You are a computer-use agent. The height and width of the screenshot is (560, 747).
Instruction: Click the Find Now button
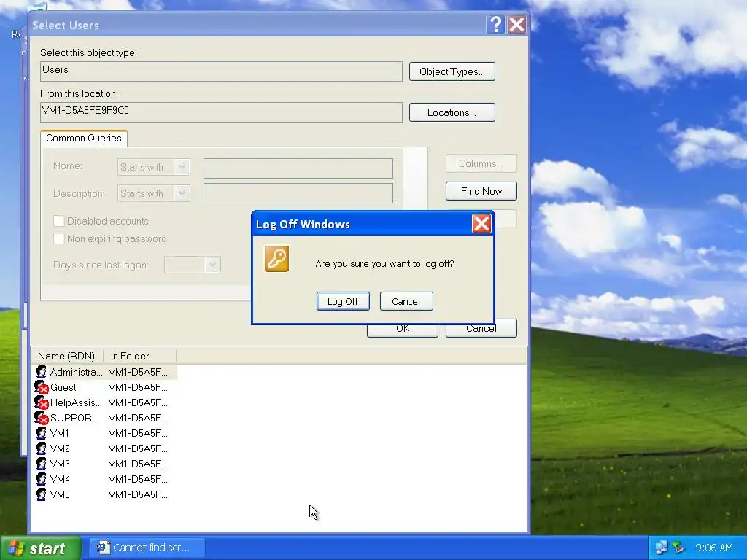tap(481, 191)
